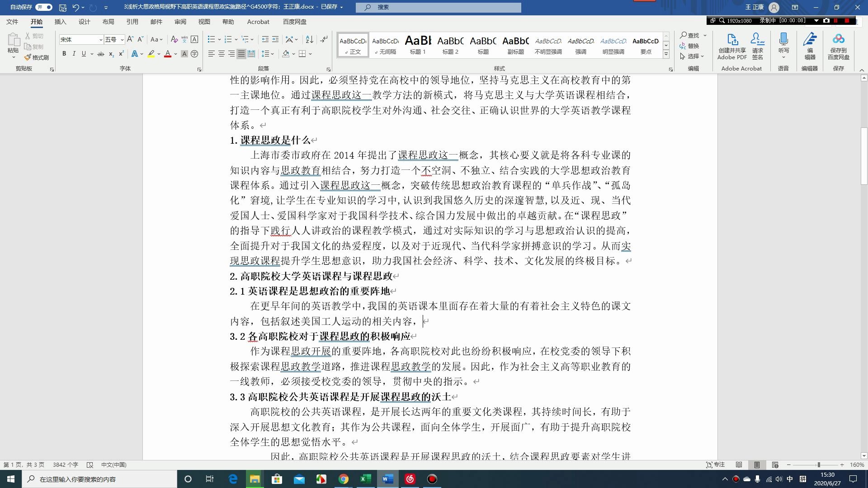The width and height of the screenshot is (868, 488).
Task: Apply strikethrough formatting
Action: 101,54
